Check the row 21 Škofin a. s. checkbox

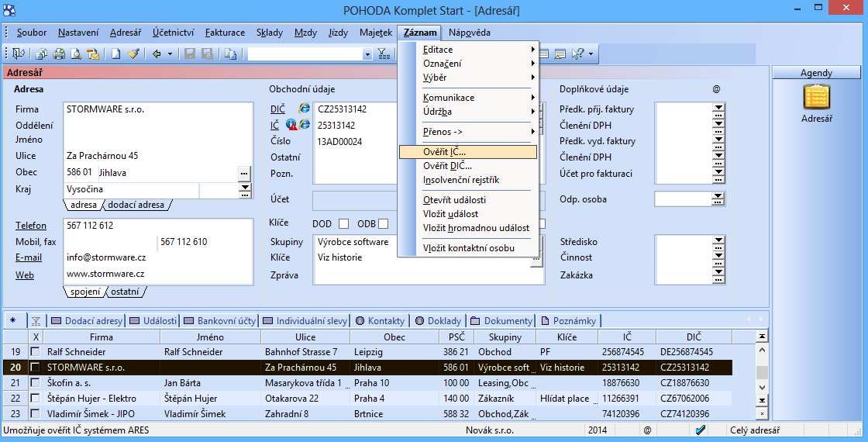pos(36,383)
